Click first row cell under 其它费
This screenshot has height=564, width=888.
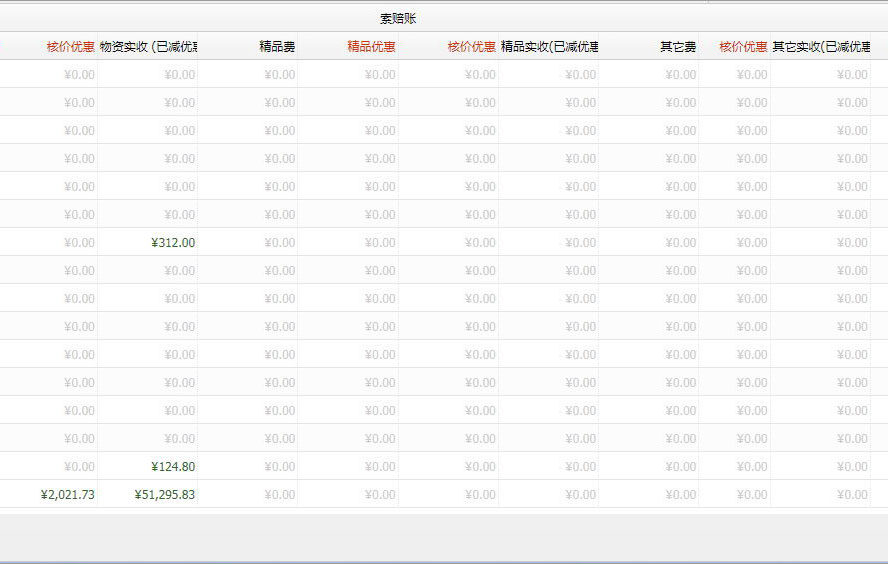tap(680, 74)
